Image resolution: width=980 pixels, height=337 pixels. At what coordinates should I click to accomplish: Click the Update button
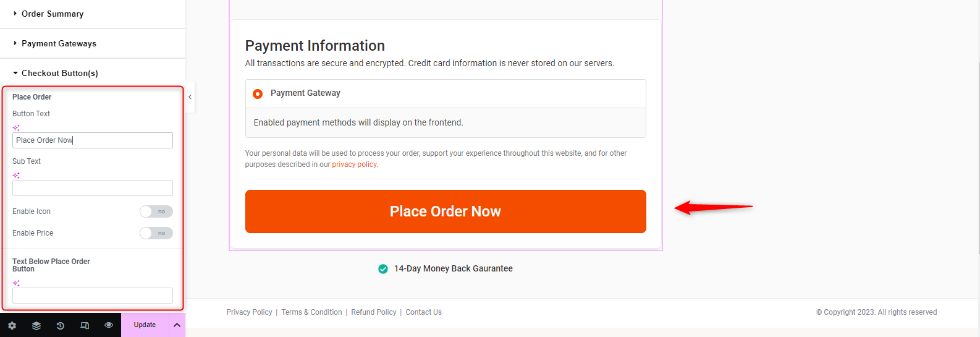pos(145,325)
